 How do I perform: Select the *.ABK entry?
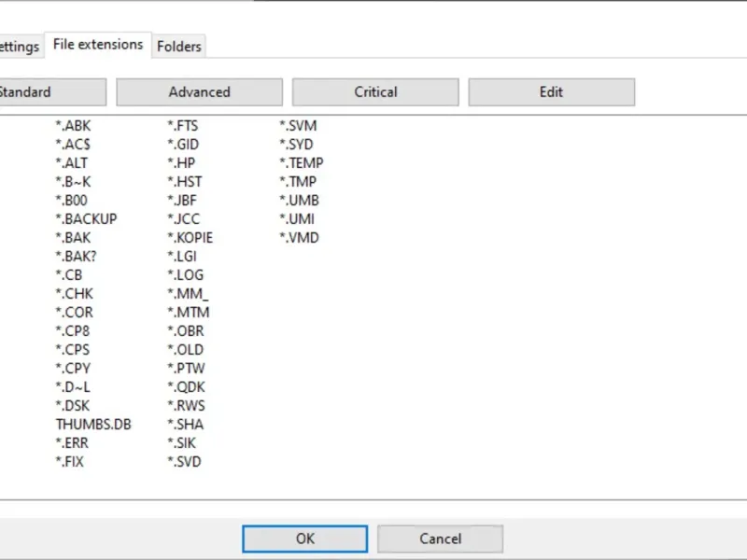pyautogui.click(x=73, y=126)
